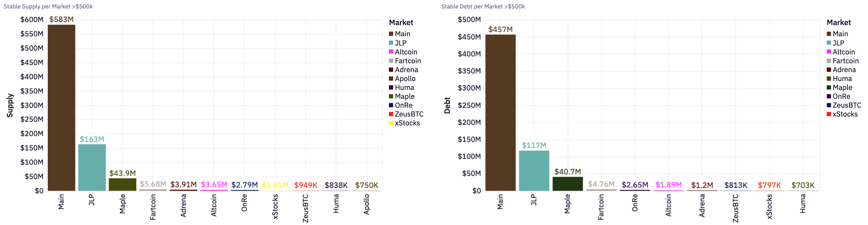
Task: Click the Main bar in Stable Supply chart
Action: [x=61, y=108]
